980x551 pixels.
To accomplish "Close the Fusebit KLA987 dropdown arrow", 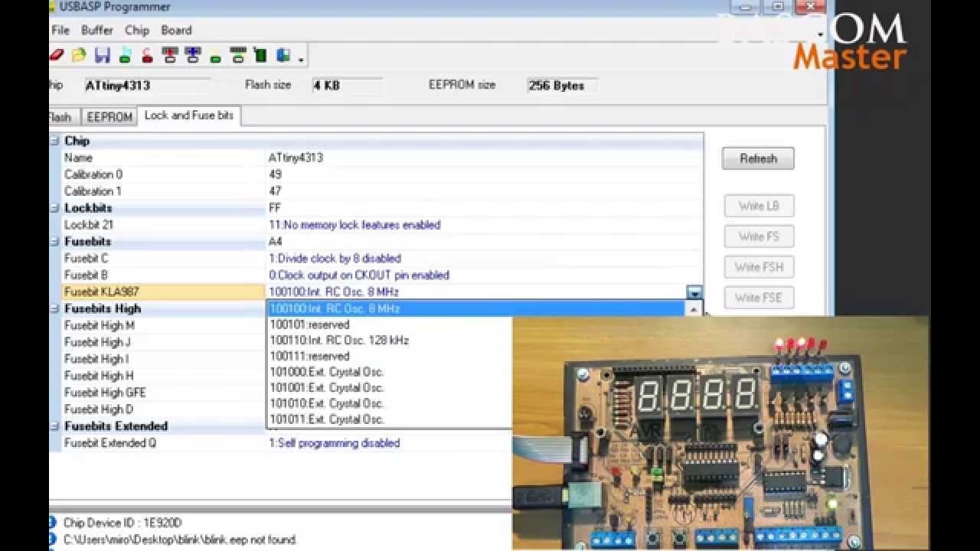I will click(x=694, y=292).
